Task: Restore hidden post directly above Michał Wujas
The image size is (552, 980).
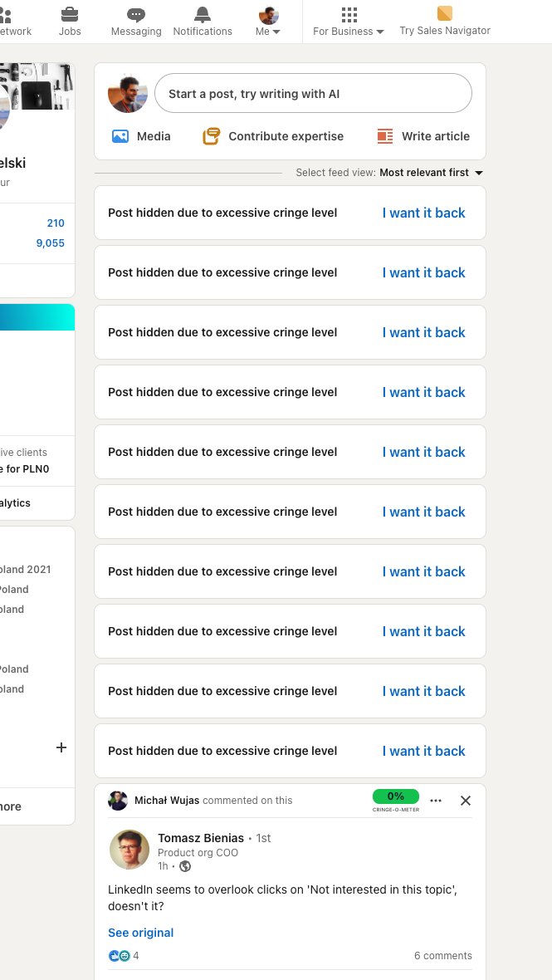Action: pyautogui.click(x=424, y=752)
